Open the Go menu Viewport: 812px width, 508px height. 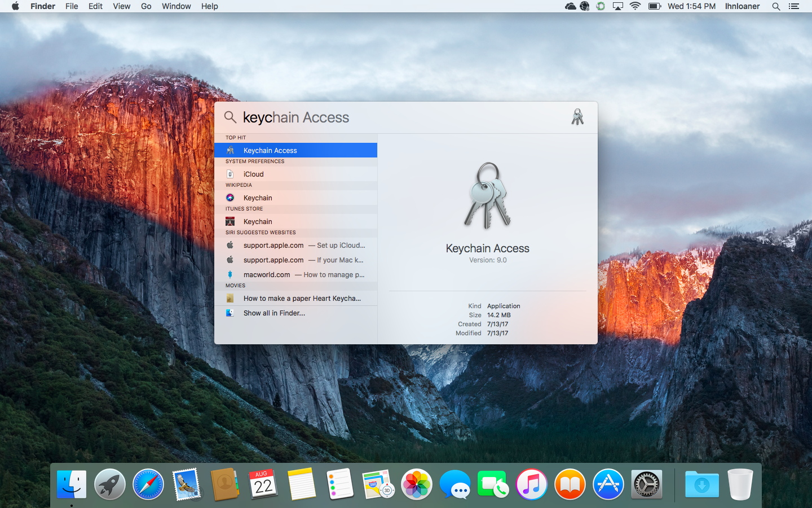click(x=146, y=6)
